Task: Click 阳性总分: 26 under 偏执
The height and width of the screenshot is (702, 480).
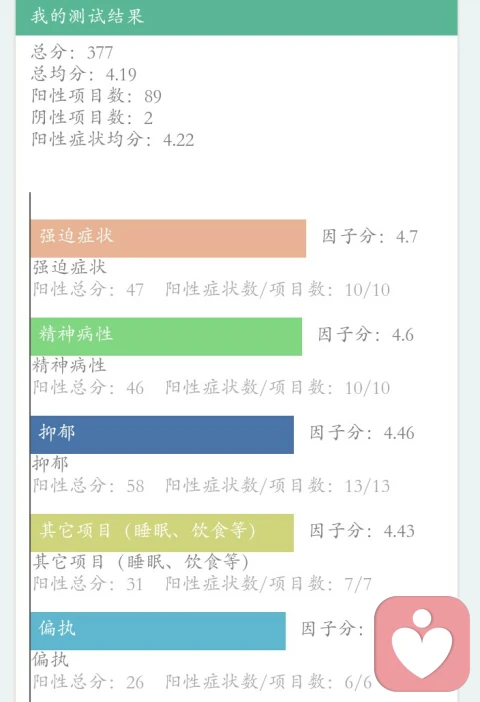Action: [88, 682]
